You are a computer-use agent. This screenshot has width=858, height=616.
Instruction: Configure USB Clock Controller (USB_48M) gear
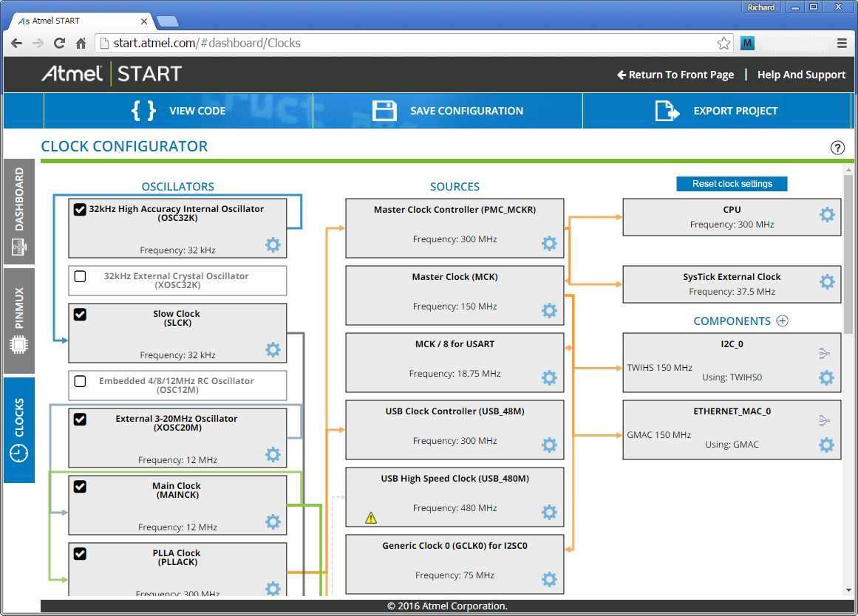549,445
